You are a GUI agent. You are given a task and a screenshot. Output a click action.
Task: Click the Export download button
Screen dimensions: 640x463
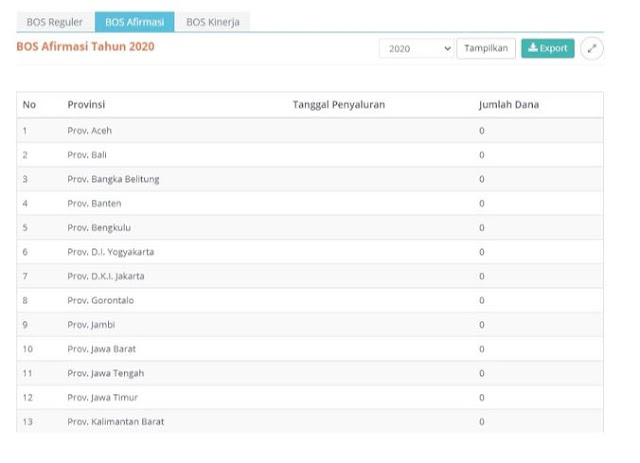(x=547, y=48)
